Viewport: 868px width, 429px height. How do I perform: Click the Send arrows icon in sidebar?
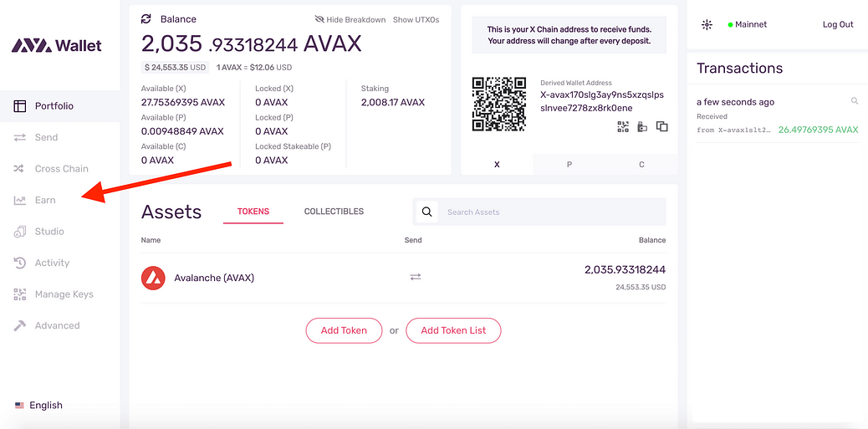pyautogui.click(x=20, y=137)
